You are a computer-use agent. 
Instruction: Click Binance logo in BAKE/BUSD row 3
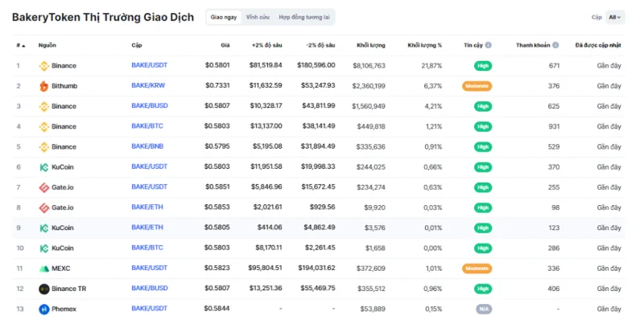click(44, 106)
